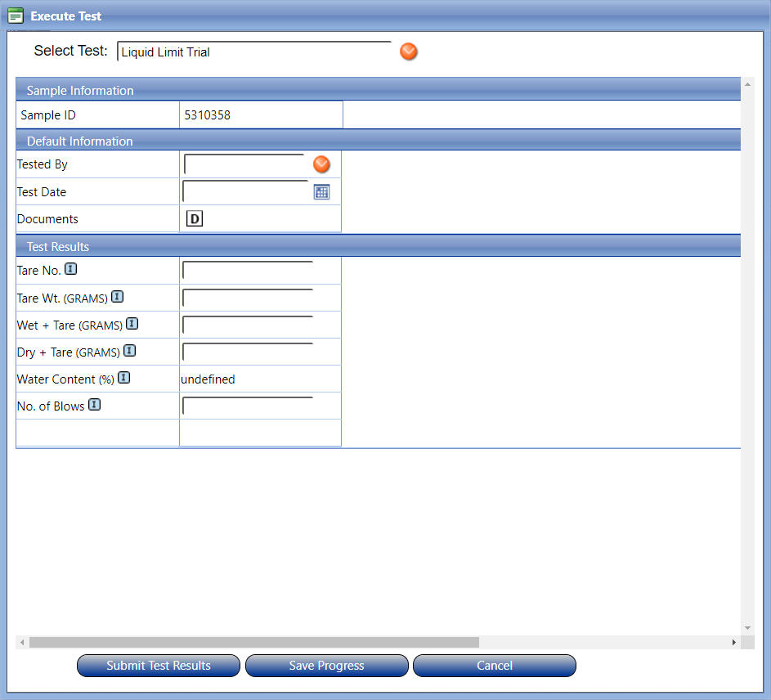Click into the Tare Wt. text box
The height and width of the screenshot is (700, 771).
click(x=248, y=298)
